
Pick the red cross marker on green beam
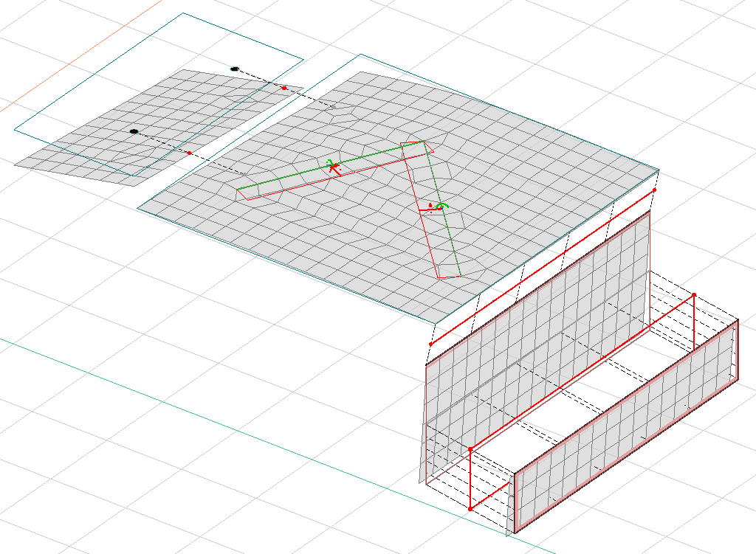[x=334, y=168]
